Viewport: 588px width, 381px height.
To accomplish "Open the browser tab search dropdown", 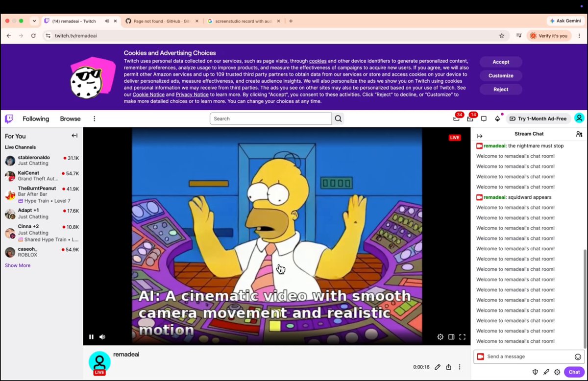I will 34,21.
